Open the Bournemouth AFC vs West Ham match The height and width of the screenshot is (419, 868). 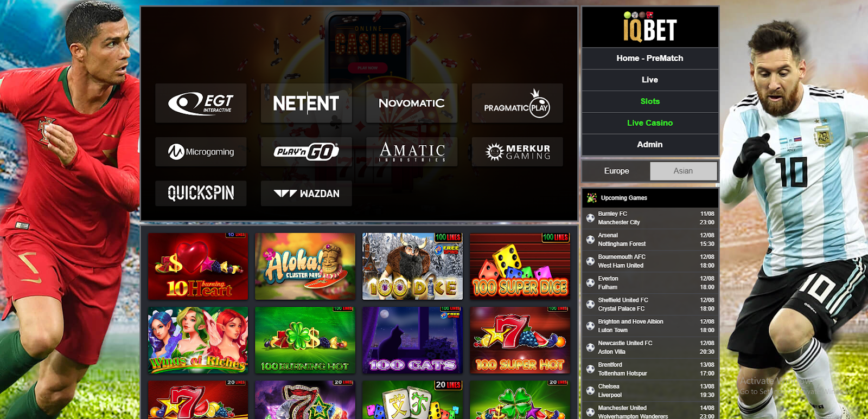(x=650, y=261)
